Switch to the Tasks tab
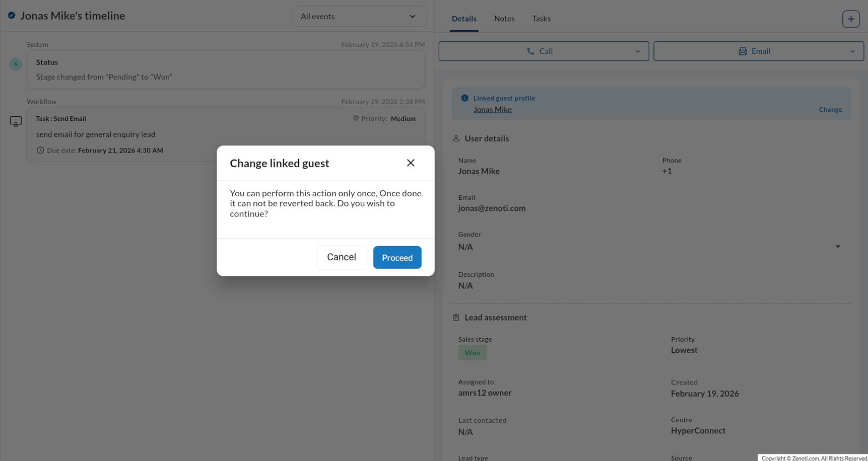Screen dimensions: 868x461 click(x=541, y=19)
